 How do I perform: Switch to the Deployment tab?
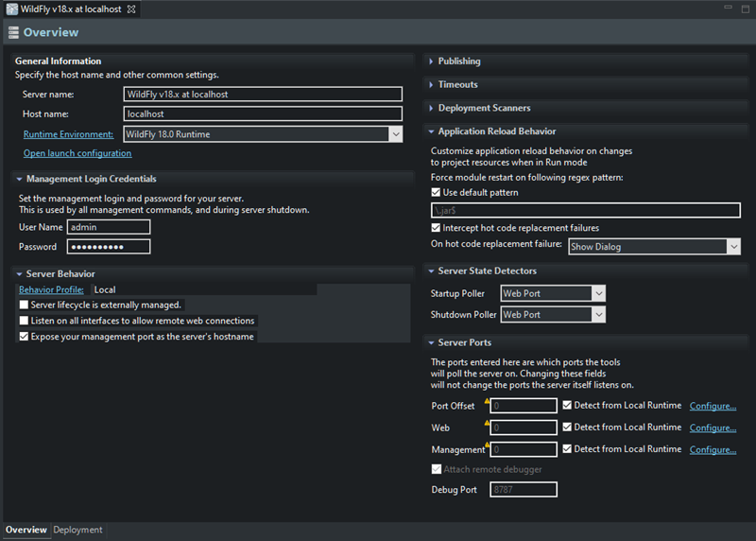point(77,531)
